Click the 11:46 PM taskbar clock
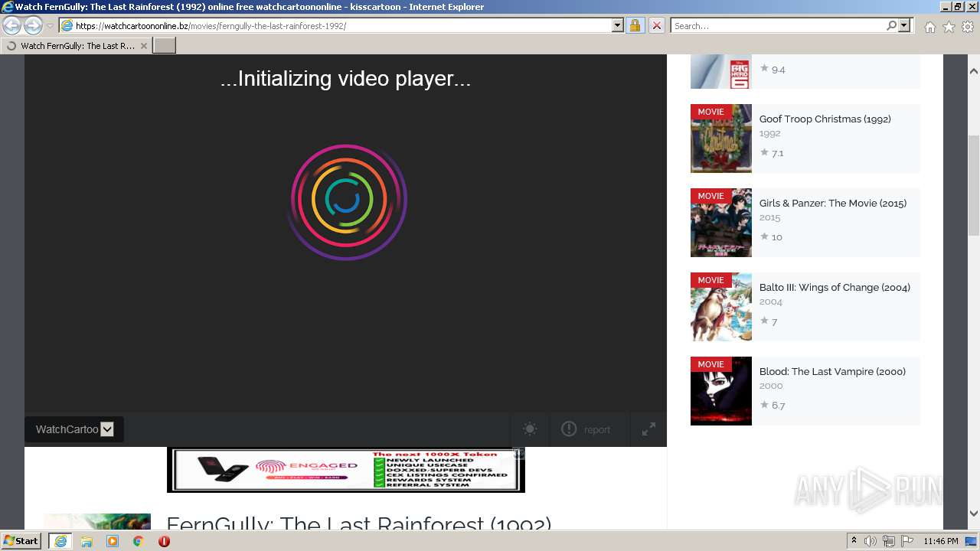This screenshot has height=551, width=980. pos(941,541)
